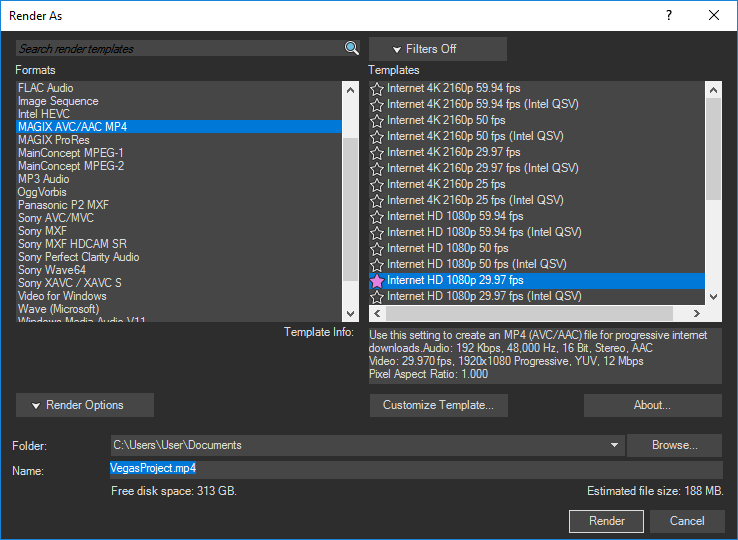
Task: Click Templates list scroll down arrow
Action: point(714,297)
